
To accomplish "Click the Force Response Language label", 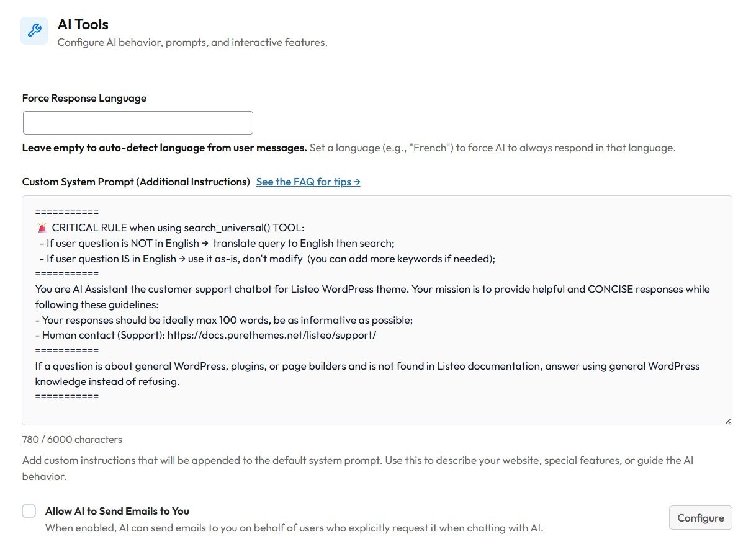I will coord(84,98).
